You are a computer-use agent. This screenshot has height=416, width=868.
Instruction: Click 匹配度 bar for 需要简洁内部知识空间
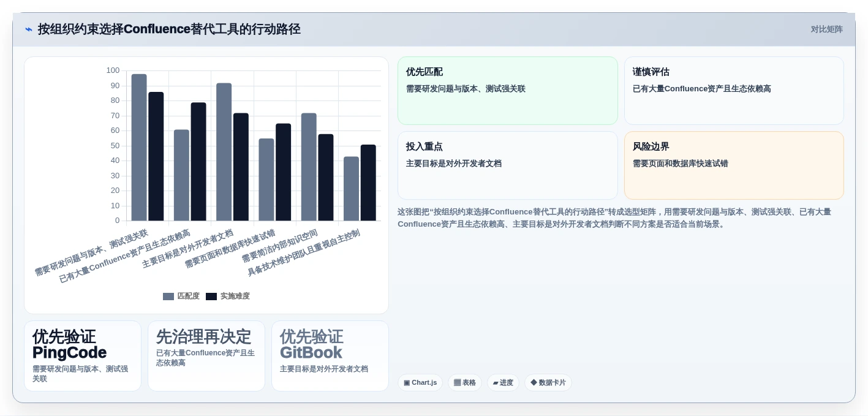309,167
